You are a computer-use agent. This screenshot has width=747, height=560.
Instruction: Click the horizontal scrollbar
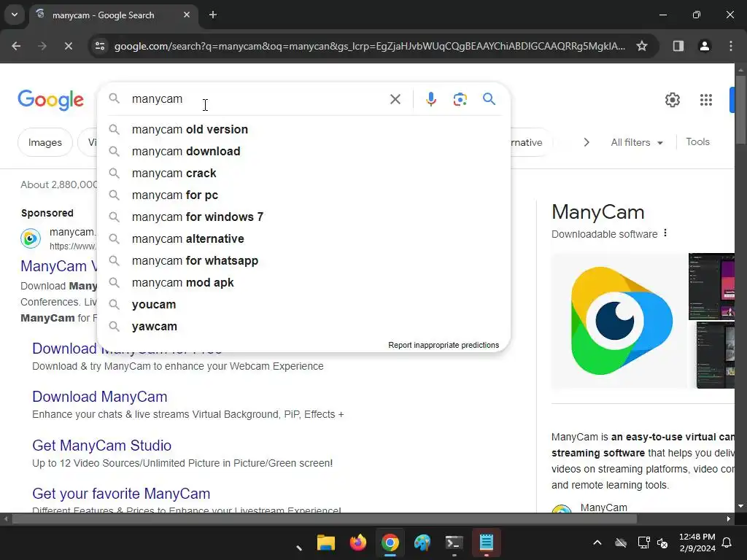coord(324,519)
